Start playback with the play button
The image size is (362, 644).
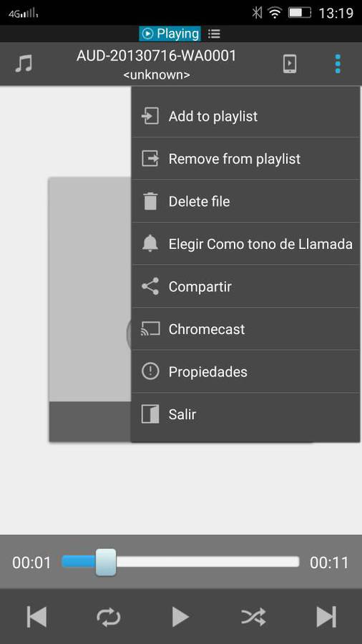180,617
